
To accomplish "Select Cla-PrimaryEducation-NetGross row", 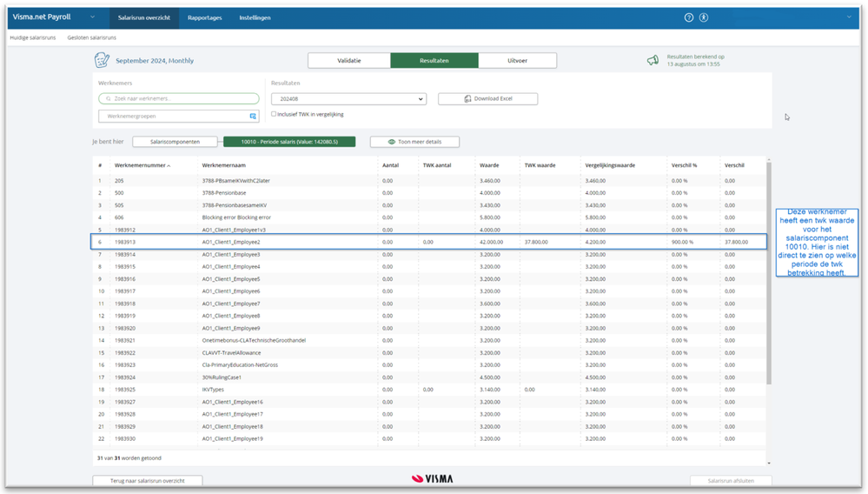I will (x=429, y=365).
